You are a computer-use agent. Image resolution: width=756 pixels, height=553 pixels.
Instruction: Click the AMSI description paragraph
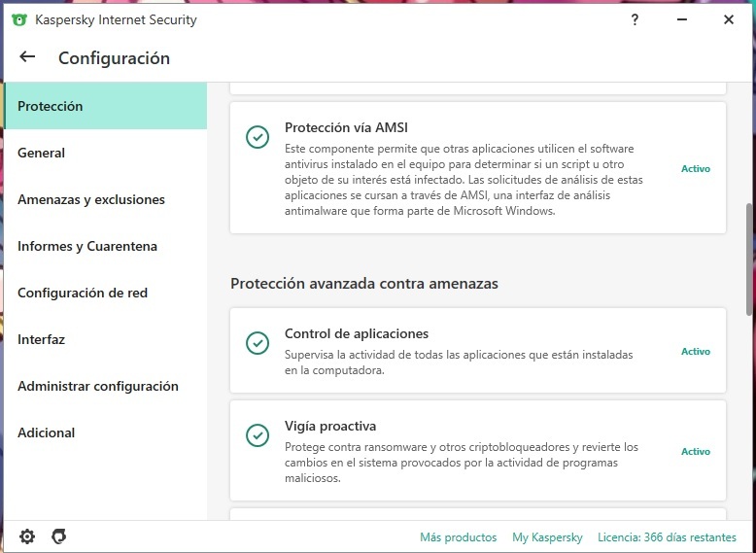(x=464, y=180)
